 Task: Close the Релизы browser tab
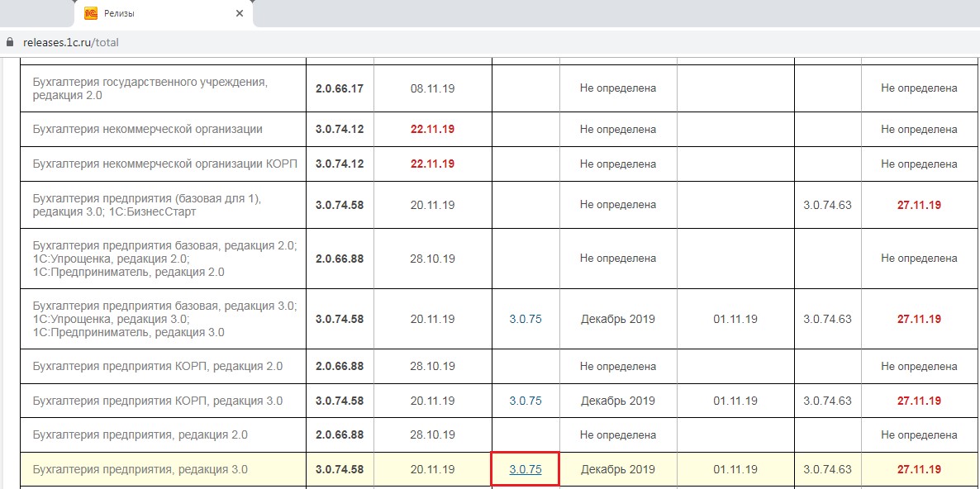(x=240, y=13)
